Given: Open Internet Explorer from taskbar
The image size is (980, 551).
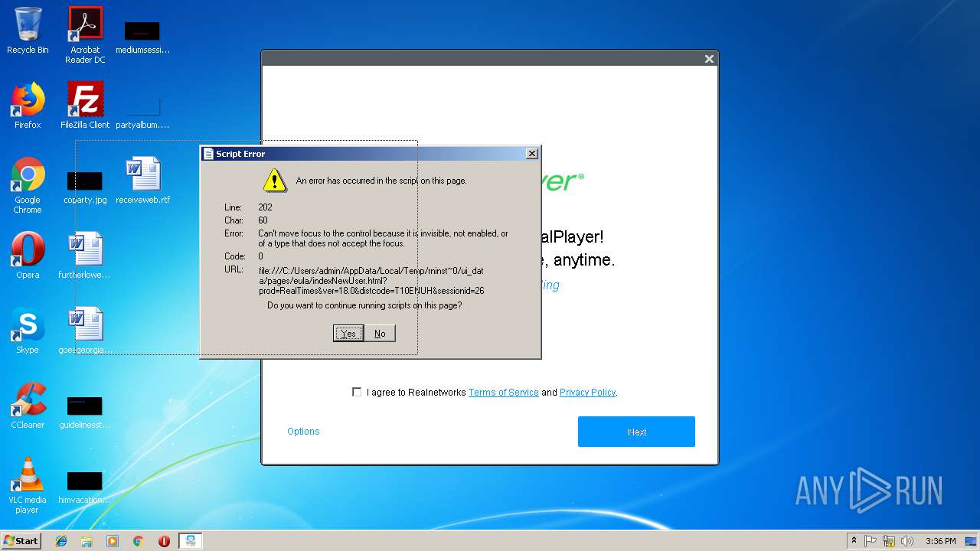Looking at the screenshot, I should pyautogui.click(x=61, y=541).
